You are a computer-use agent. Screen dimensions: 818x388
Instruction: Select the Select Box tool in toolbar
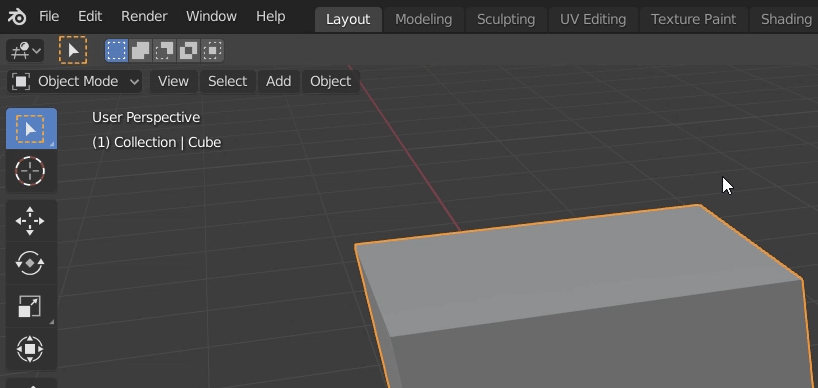pyautogui.click(x=31, y=129)
